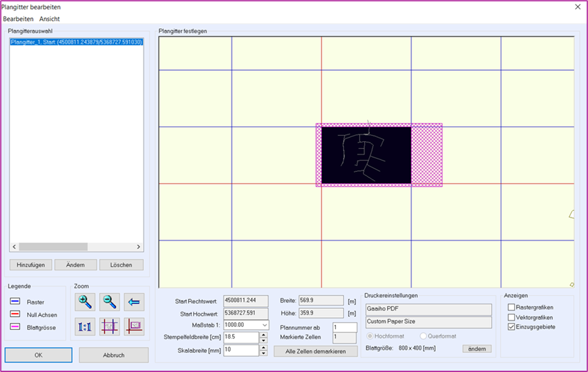
Task: Increase Stempelfeldbreite with the up arrow
Action: click(x=264, y=335)
